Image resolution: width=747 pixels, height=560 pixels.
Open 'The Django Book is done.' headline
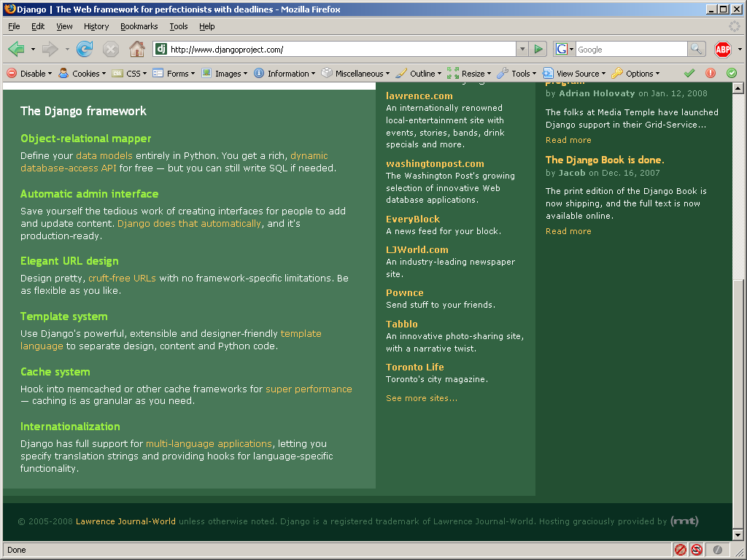pos(605,160)
